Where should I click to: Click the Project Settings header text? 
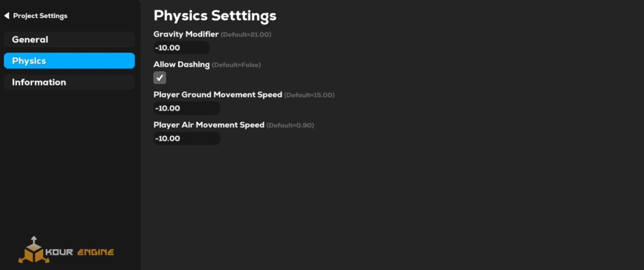point(40,16)
